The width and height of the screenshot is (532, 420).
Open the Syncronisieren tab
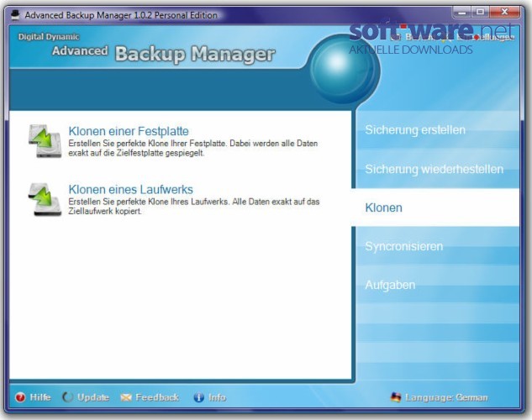(x=437, y=246)
